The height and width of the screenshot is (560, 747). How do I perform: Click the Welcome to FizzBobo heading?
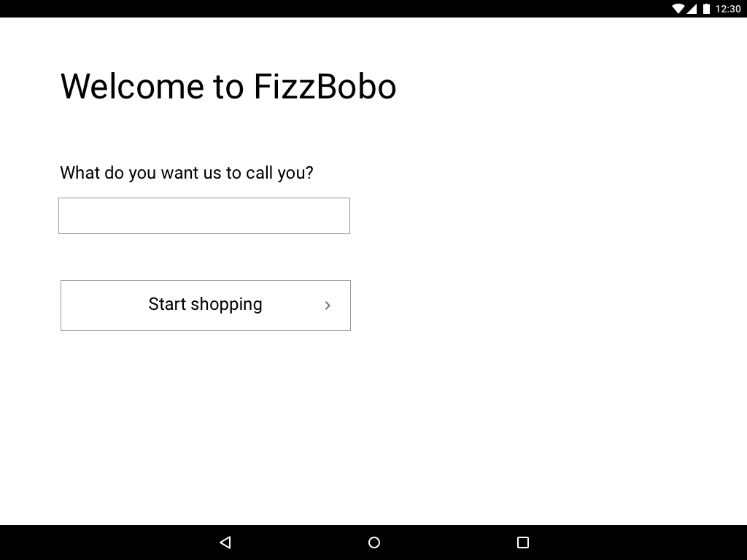(228, 87)
